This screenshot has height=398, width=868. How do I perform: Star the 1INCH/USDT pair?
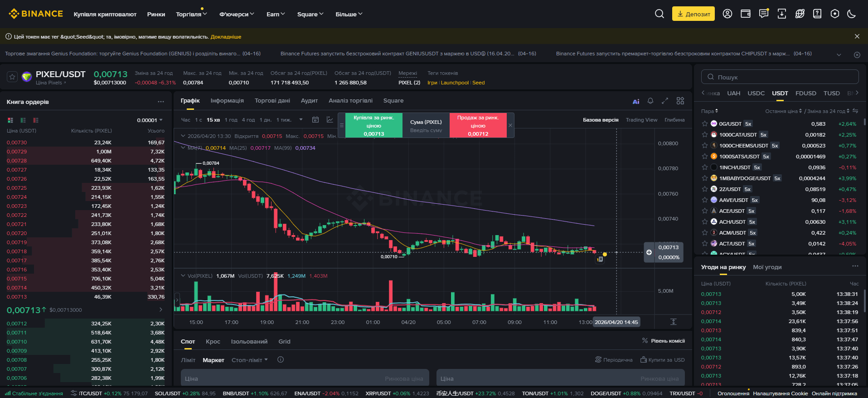(x=705, y=167)
